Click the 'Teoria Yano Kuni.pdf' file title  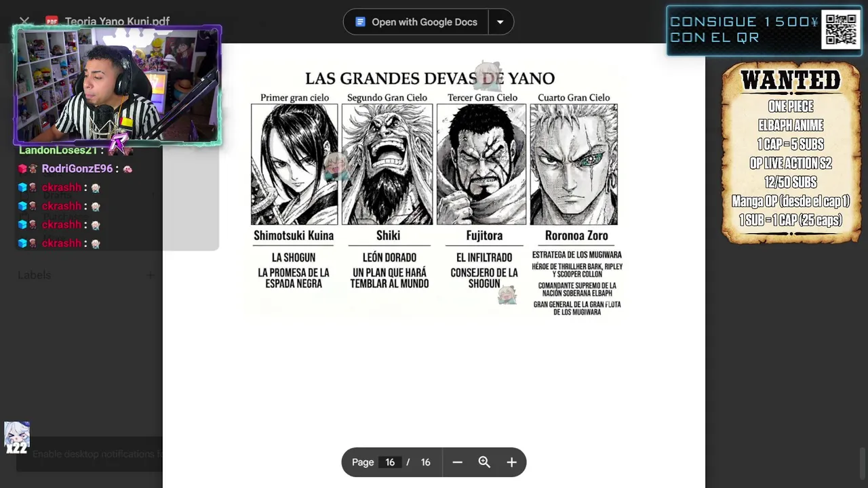[117, 22]
